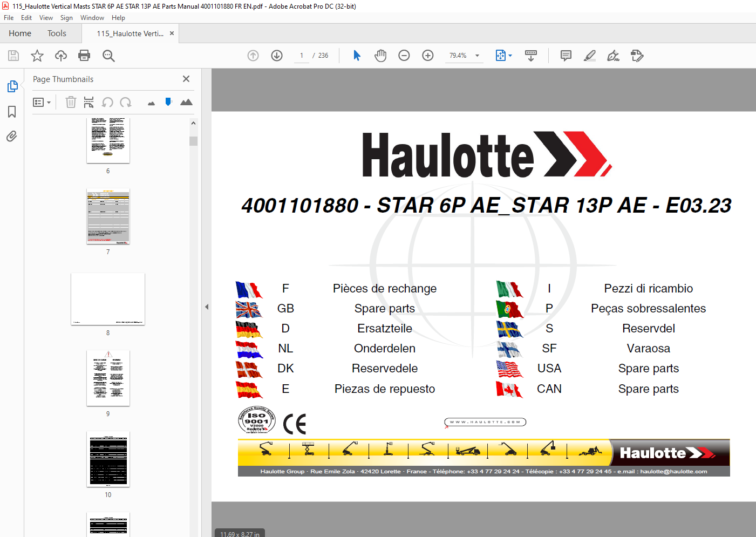Click the page number input field
756x537 pixels.
(x=302, y=56)
